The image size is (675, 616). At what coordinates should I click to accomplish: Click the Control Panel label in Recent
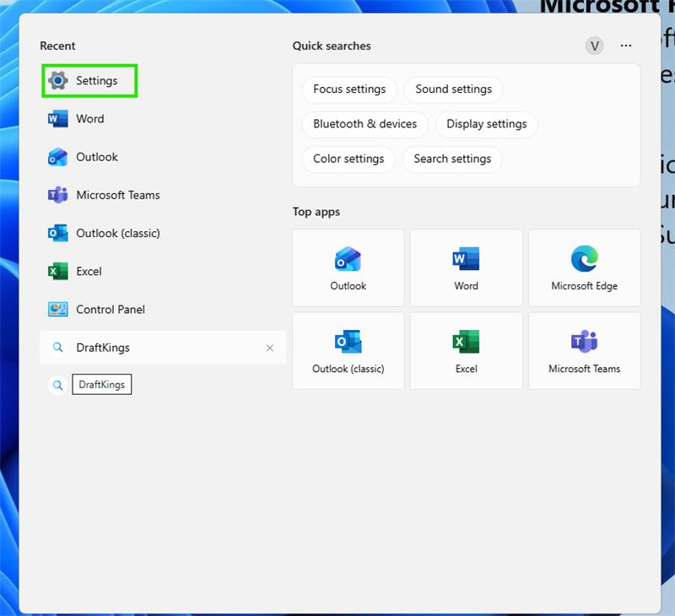point(111,310)
